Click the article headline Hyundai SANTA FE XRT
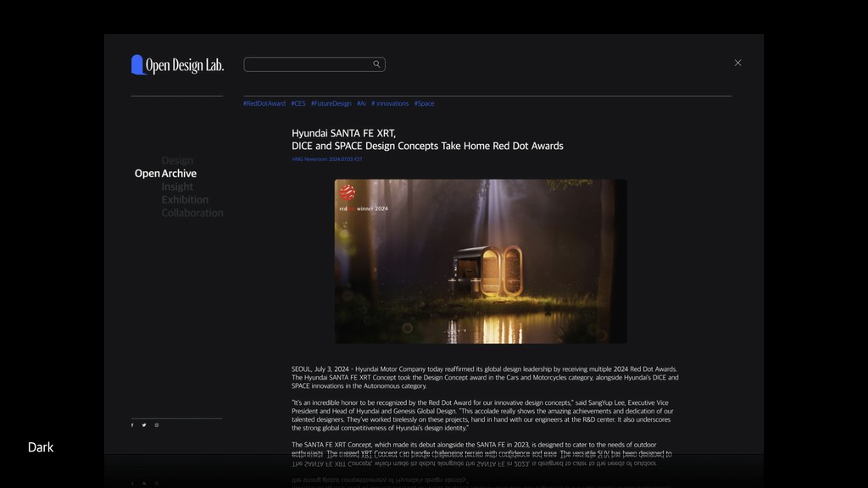 point(427,140)
